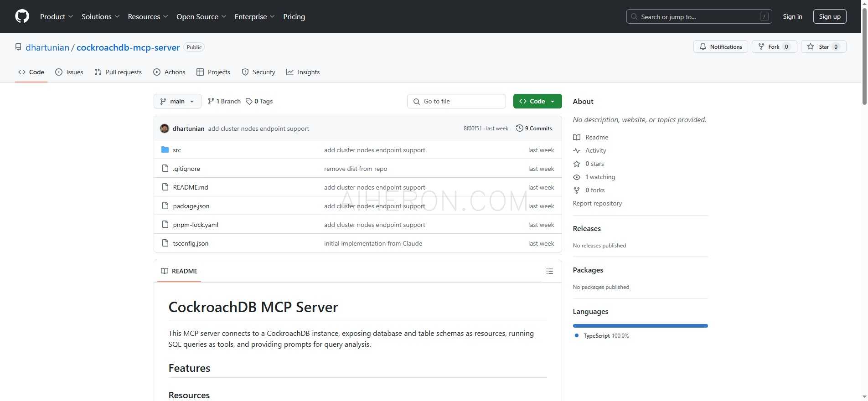
Task: View the 9 Commits history
Action: point(534,129)
